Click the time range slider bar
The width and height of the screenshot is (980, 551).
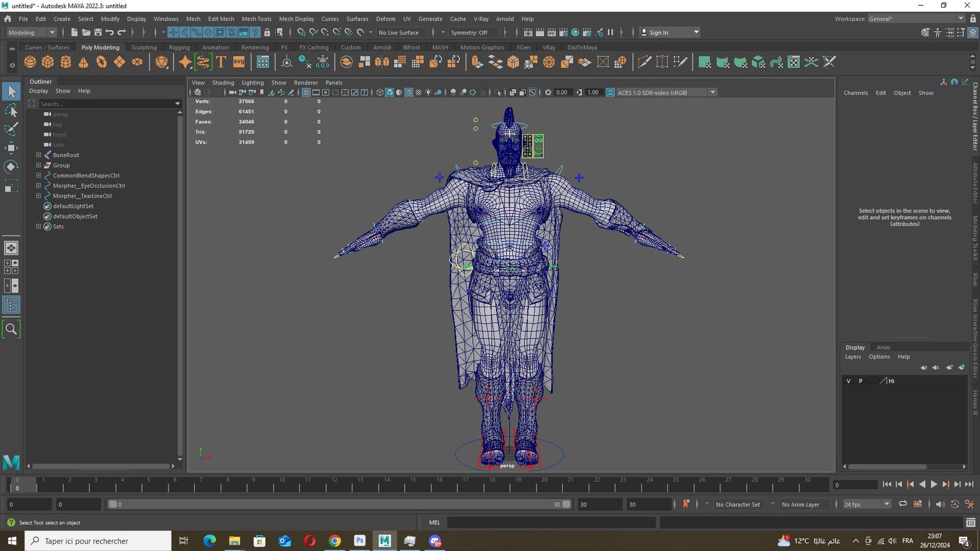[339, 504]
